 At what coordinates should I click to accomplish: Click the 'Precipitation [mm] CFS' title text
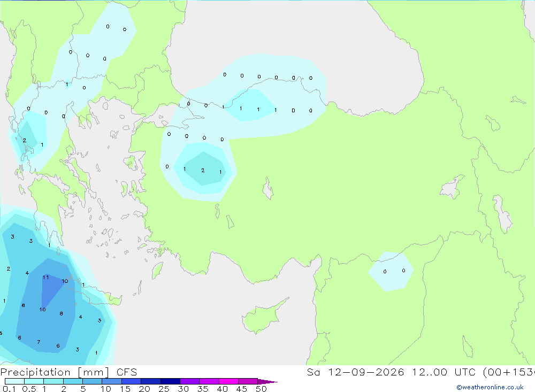coord(68,372)
